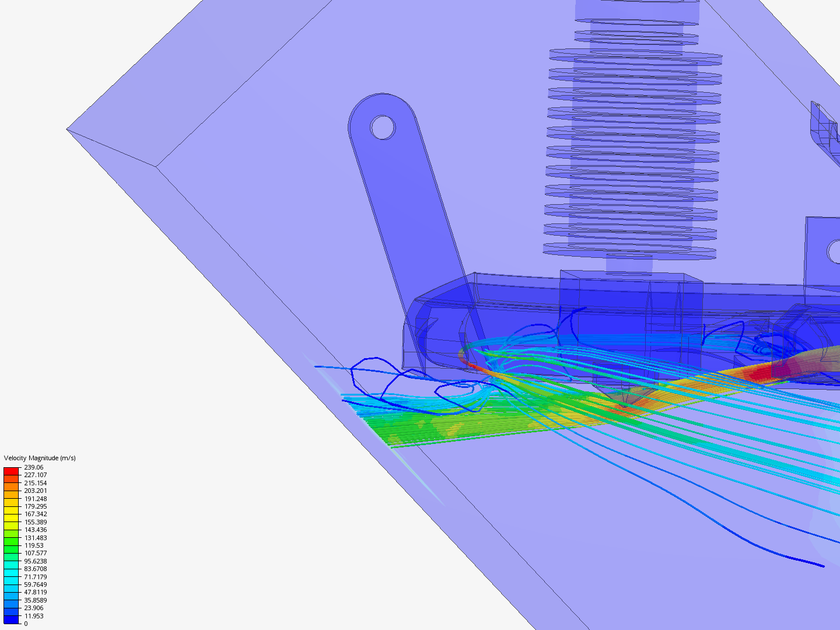The width and height of the screenshot is (840, 630).
Task: Select the legend value 143.436
Action: tap(36, 530)
